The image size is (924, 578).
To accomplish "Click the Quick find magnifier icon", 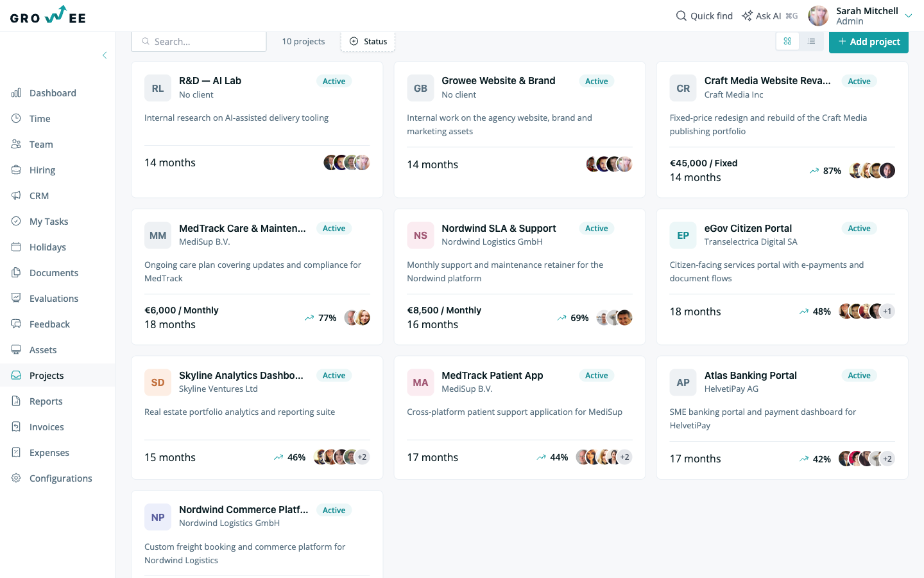I will coord(681,16).
